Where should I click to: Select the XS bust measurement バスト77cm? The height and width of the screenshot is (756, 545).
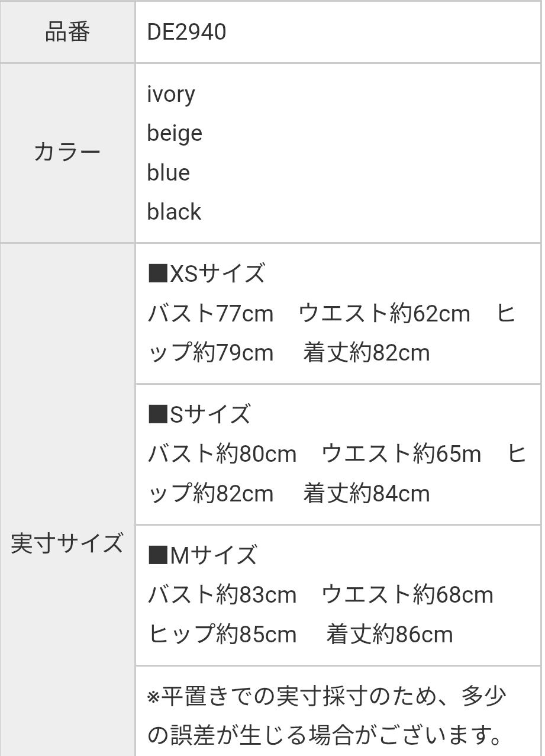[211, 313]
